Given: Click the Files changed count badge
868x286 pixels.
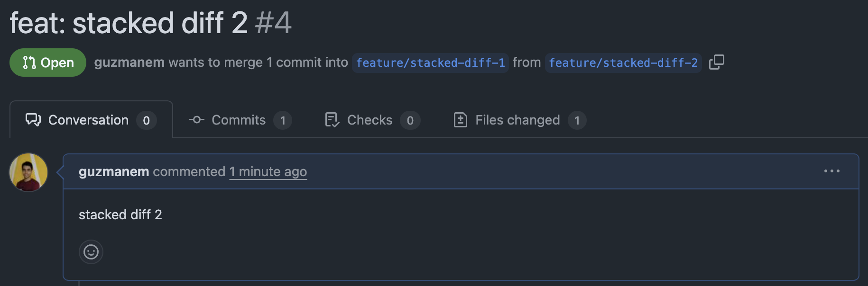Looking at the screenshot, I should (x=577, y=120).
